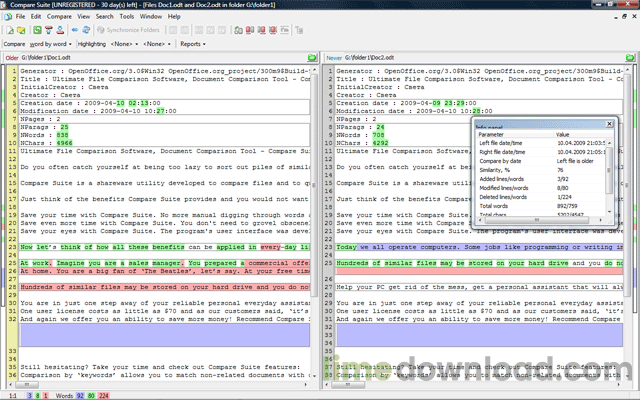Viewport: 640px width, 400px height.
Task: Click the Info panel scroll down arrow
Action: pyautogui.click(x=609, y=212)
